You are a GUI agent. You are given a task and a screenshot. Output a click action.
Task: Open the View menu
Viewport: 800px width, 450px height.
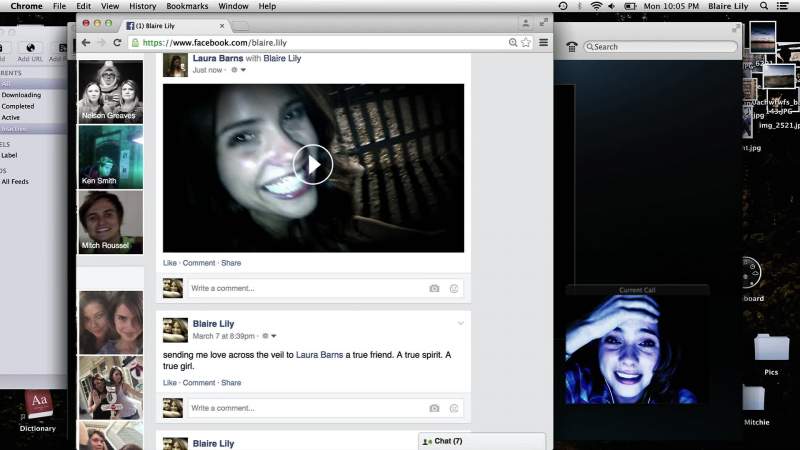pos(110,6)
